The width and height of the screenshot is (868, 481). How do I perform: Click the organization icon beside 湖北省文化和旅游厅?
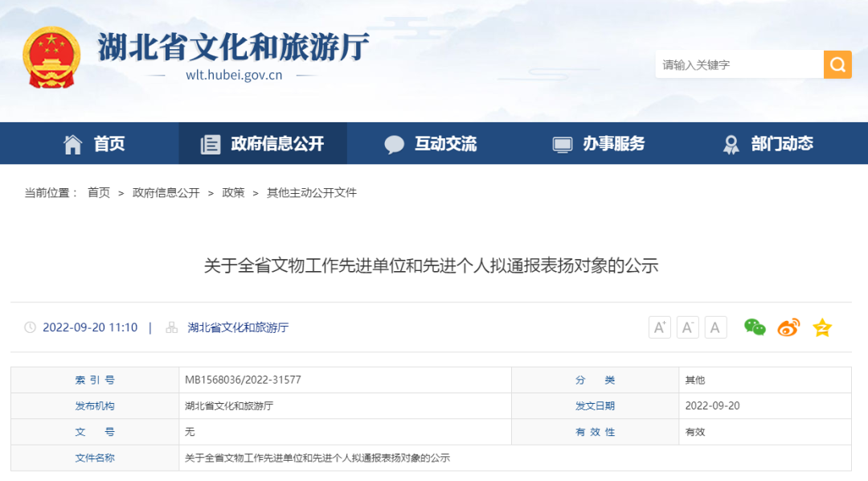click(x=172, y=327)
